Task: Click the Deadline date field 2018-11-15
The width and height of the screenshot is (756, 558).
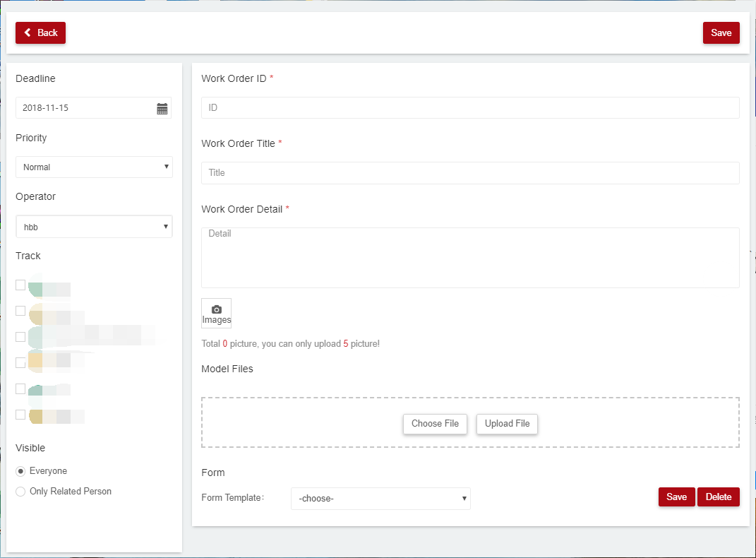Action: tap(85, 108)
